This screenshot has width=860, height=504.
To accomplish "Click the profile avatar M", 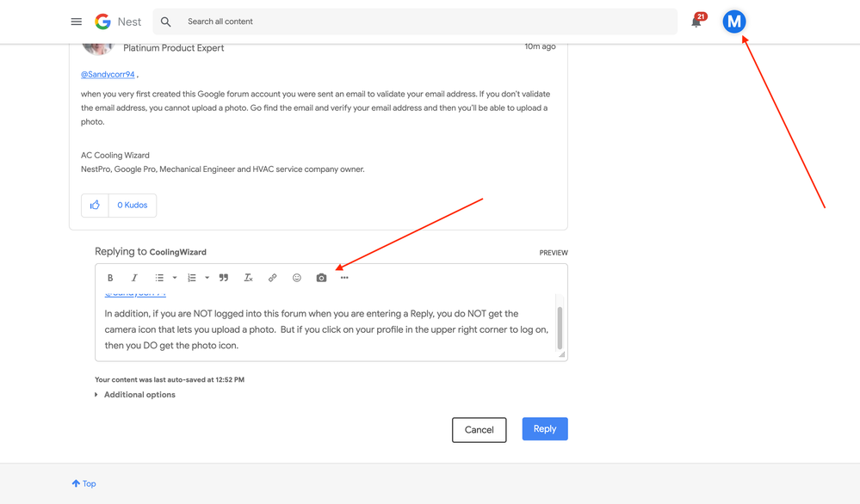I will (x=733, y=22).
